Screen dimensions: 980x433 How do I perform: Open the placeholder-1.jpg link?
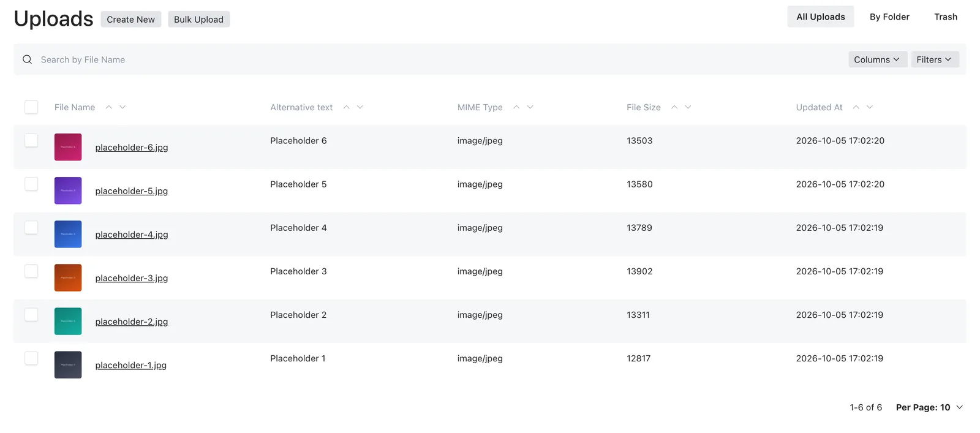point(131,365)
